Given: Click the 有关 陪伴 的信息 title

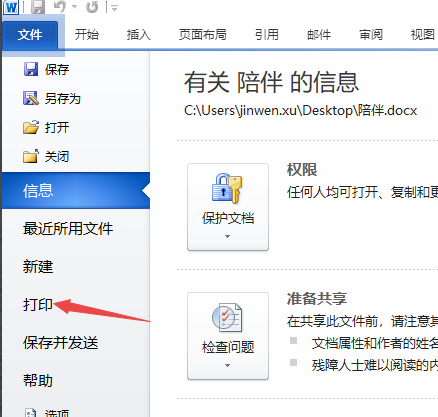Looking at the screenshot, I should point(271,82).
